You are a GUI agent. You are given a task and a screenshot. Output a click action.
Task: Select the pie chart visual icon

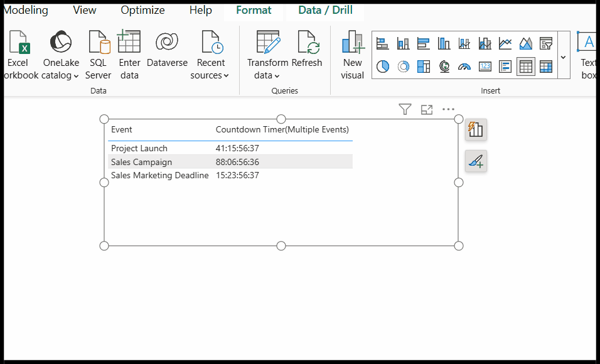click(x=383, y=67)
